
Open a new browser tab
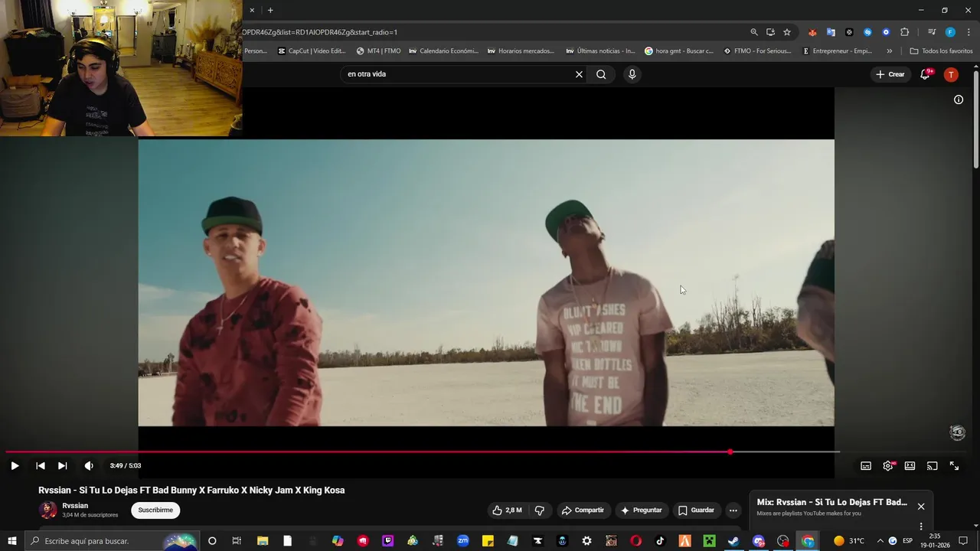pos(270,10)
